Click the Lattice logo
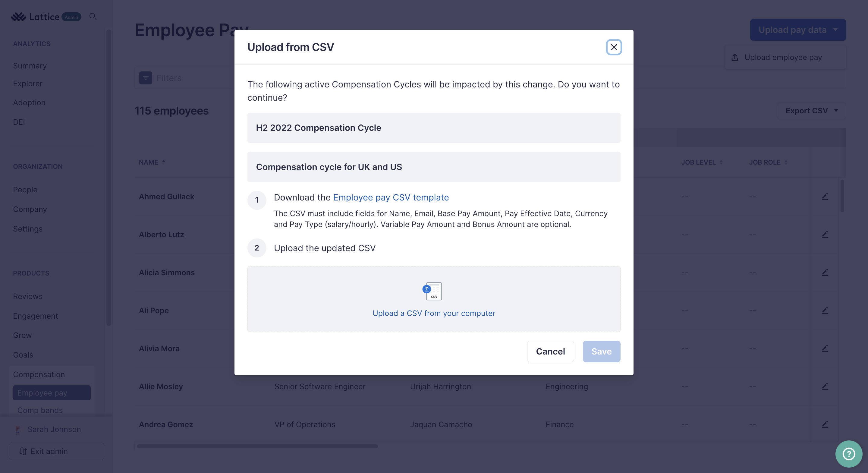 (x=35, y=17)
